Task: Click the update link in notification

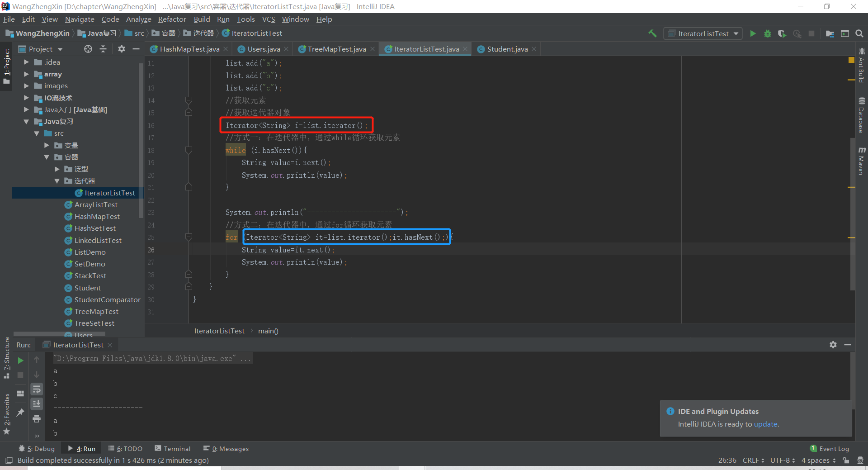Action: pyautogui.click(x=765, y=424)
